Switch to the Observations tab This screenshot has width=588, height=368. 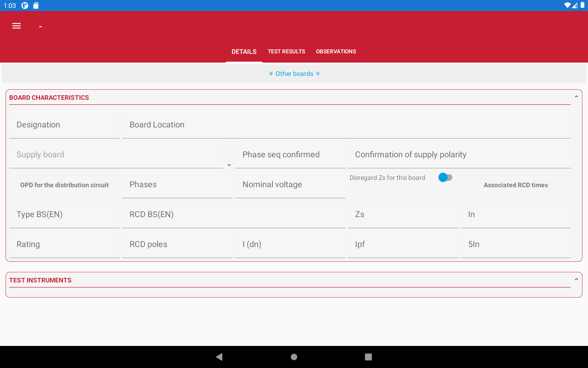click(x=336, y=52)
